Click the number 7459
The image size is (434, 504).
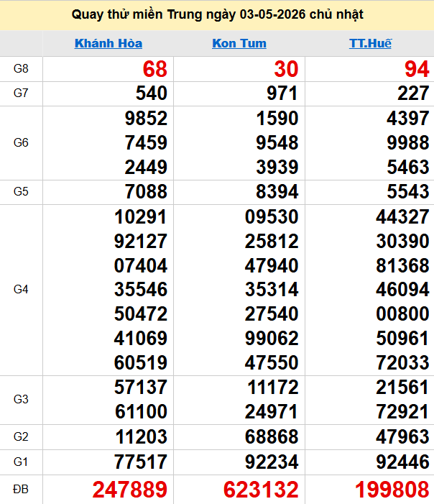click(146, 142)
